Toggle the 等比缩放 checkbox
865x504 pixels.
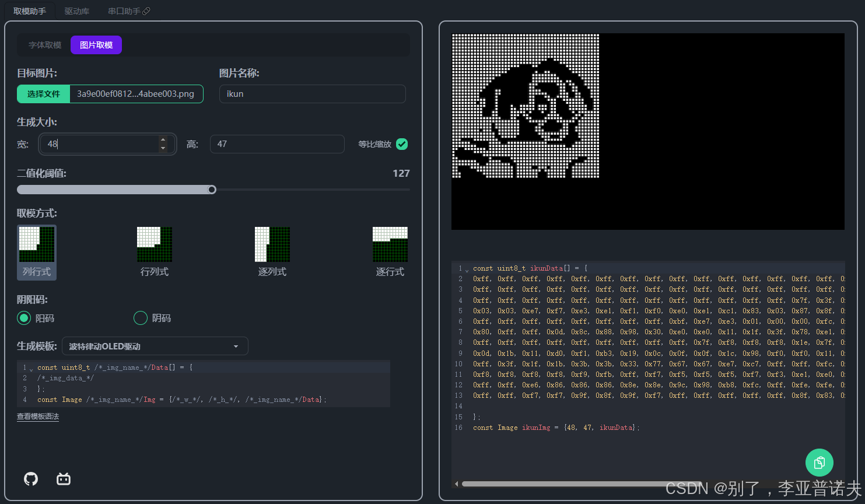coord(402,144)
